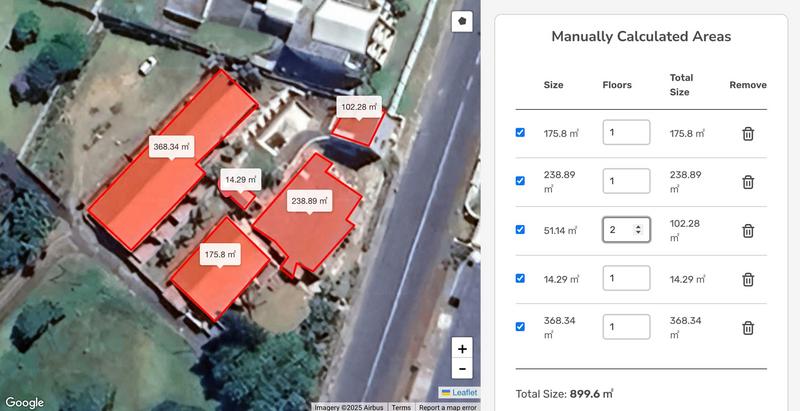Click the Floors column header
The height and width of the screenshot is (411, 800).
pyautogui.click(x=617, y=85)
